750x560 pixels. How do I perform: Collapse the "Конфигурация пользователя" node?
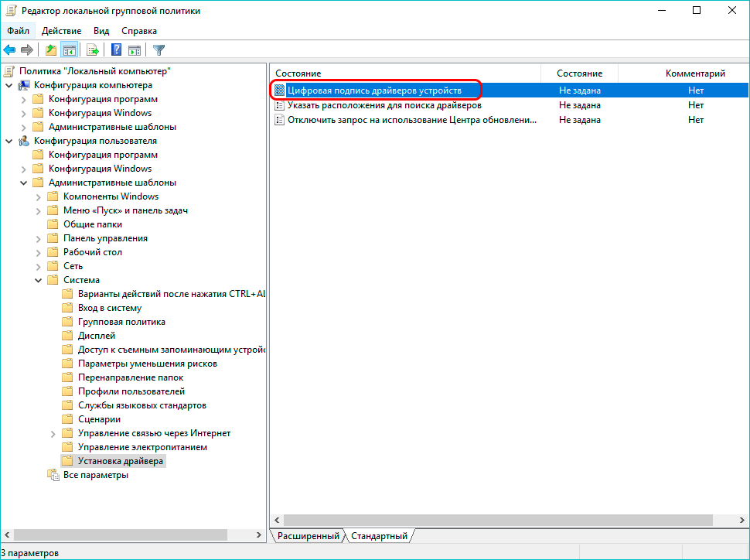[x=9, y=142]
